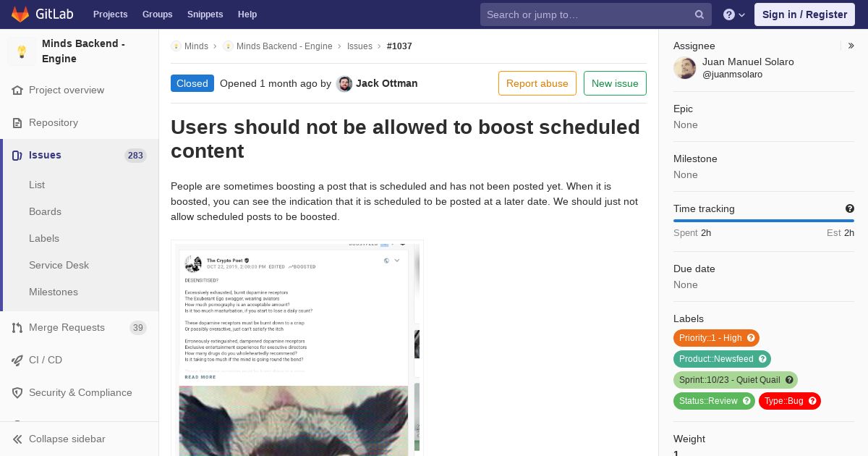Open Jack Ottman author profile link
The image size is (868, 456).
point(387,84)
